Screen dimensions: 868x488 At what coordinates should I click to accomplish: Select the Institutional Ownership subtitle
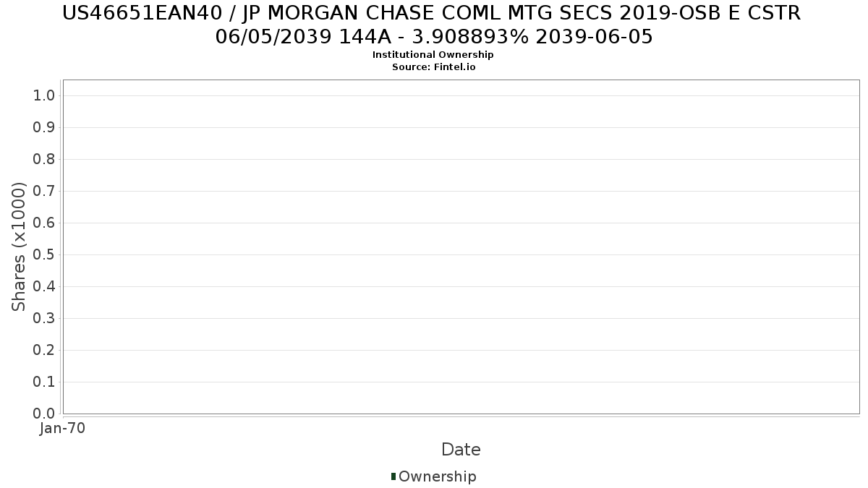coord(433,55)
